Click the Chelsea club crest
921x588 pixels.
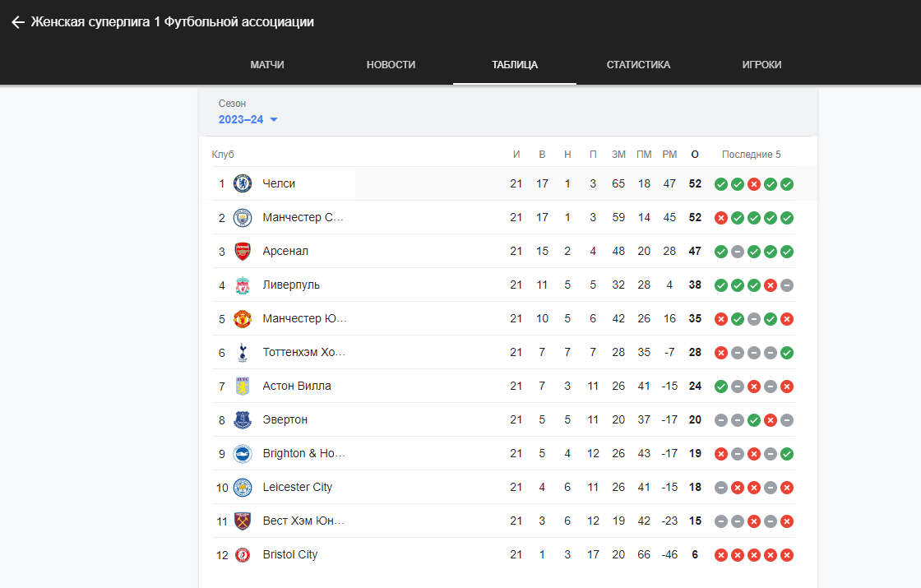tap(243, 184)
